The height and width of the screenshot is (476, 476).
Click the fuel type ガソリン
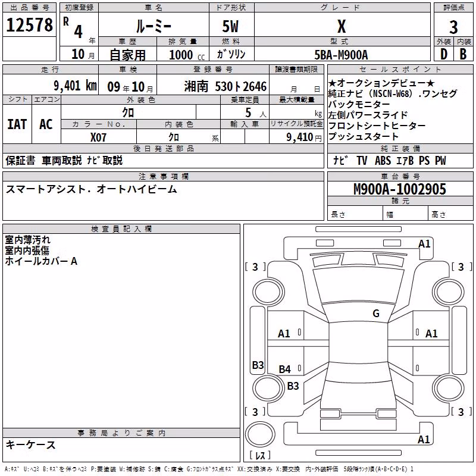[231, 54]
